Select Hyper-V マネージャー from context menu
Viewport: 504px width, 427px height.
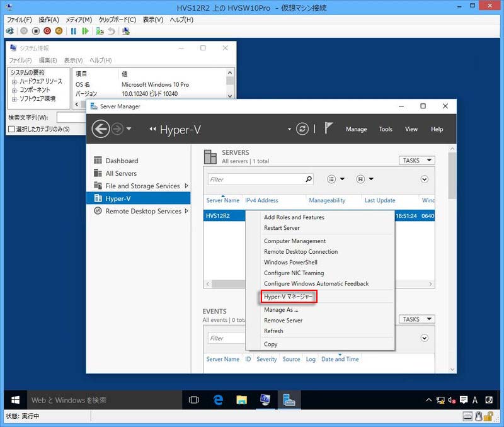pos(288,296)
